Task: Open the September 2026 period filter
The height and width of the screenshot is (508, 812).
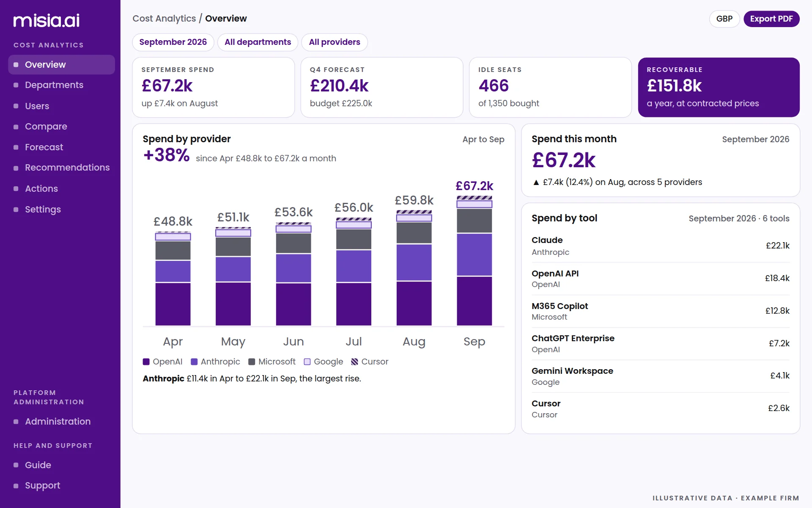Action: tap(173, 42)
